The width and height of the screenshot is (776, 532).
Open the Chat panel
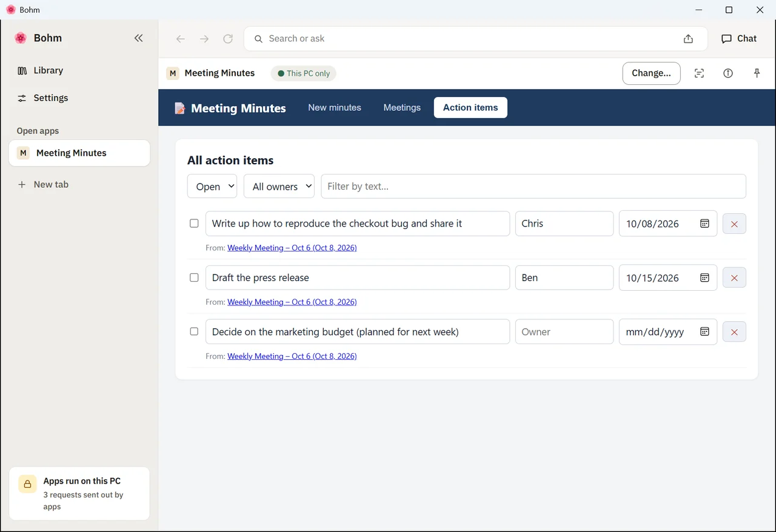[x=739, y=39]
